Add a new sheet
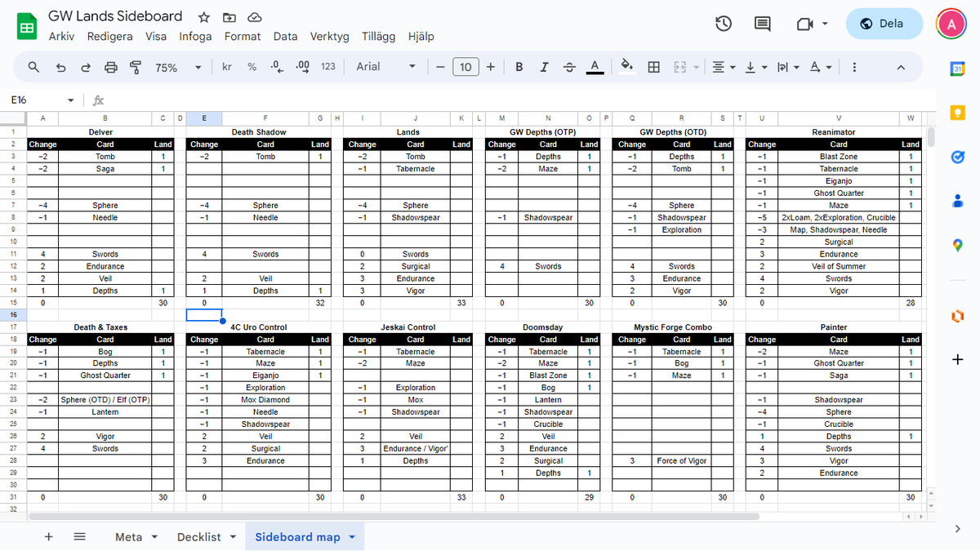The height and width of the screenshot is (551, 980). (x=48, y=536)
